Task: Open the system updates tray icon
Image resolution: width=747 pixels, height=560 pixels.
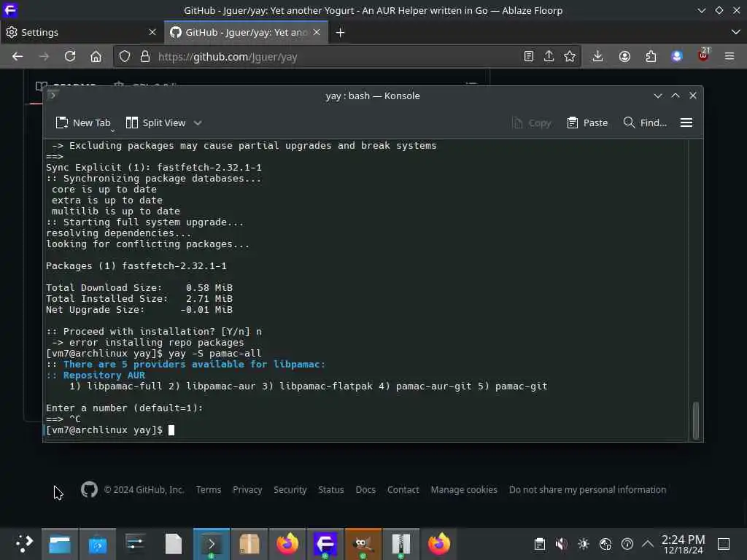Action: 627,544
